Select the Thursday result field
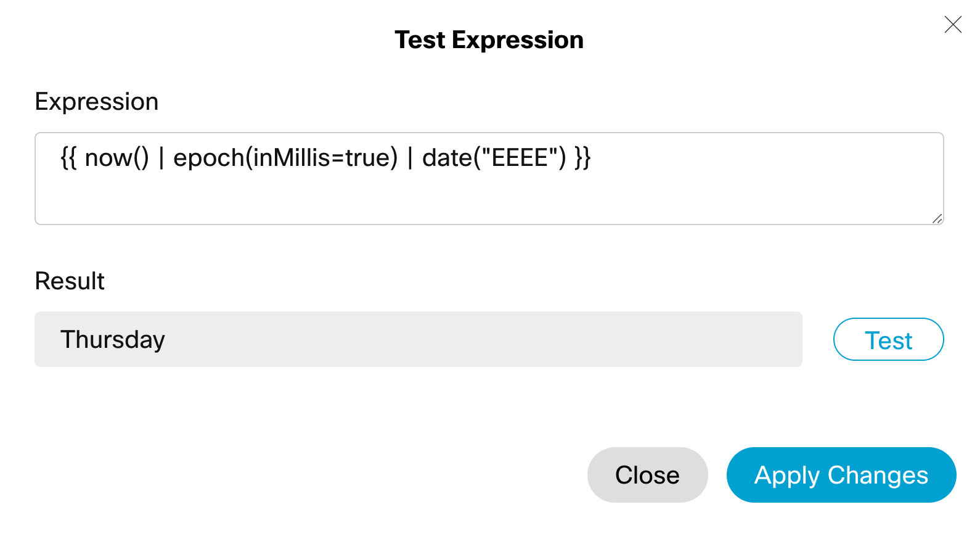This screenshot has height=544, width=980. click(418, 339)
